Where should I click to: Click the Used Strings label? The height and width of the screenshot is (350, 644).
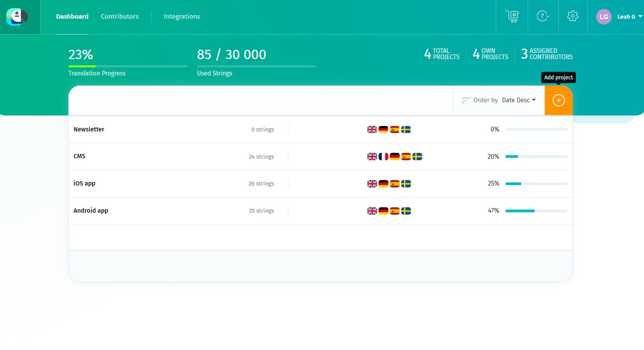pos(214,73)
